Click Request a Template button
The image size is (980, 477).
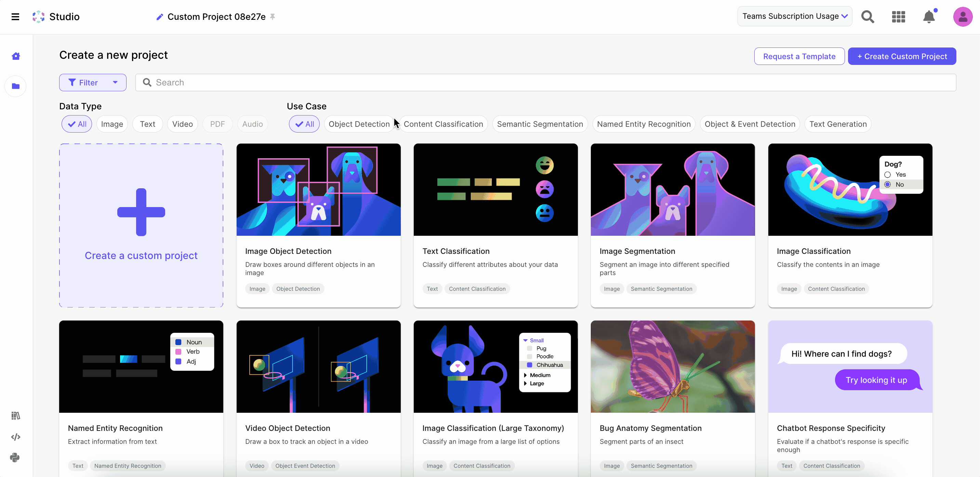click(x=799, y=56)
